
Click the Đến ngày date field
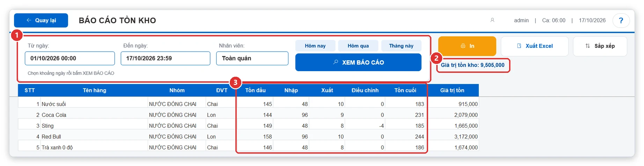tap(166, 58)
